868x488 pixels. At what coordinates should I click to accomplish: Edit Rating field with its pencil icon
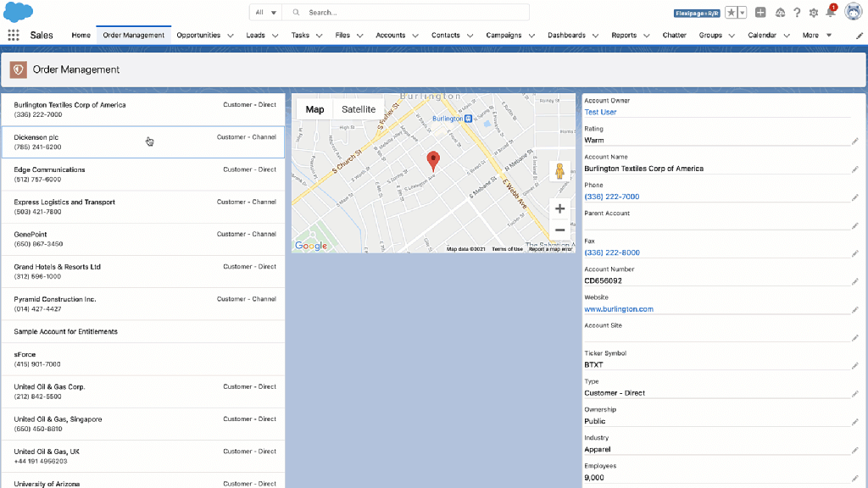[x=854, y=141]
